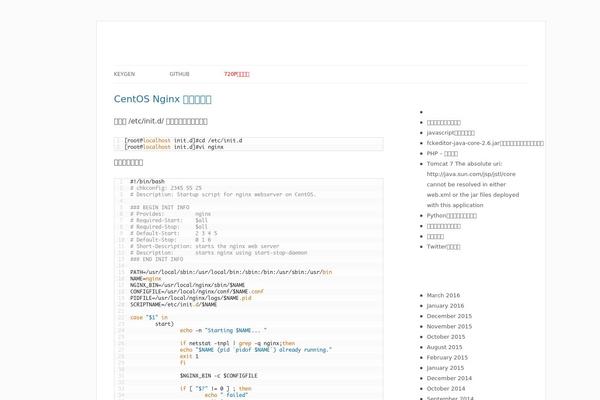The height and width of the screenshot is (400, 600).
Task: Open the red 720P menu item
Action: point(236,74)
